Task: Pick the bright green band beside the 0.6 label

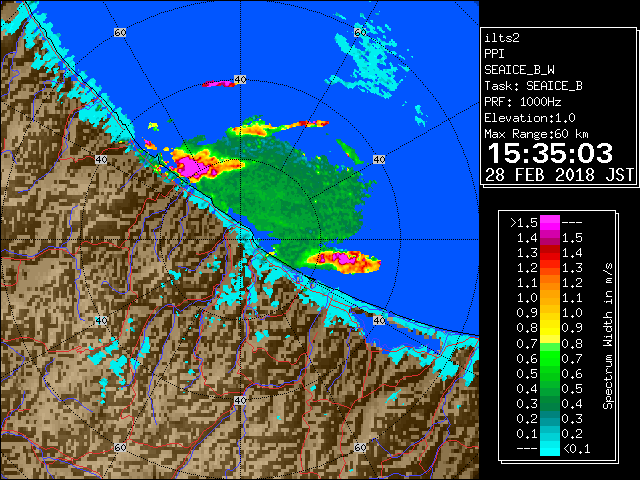Action: click(x=550, y=358)
